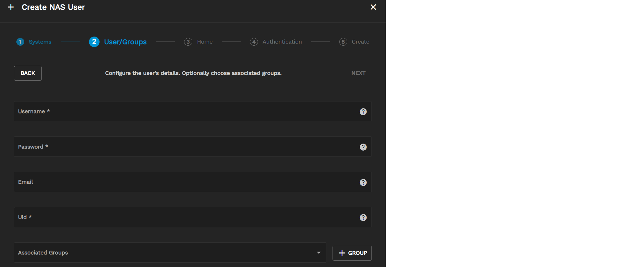Click the step 1 Systems circle icon
Viewport: 644px width, 267px height.
[20, 42]
